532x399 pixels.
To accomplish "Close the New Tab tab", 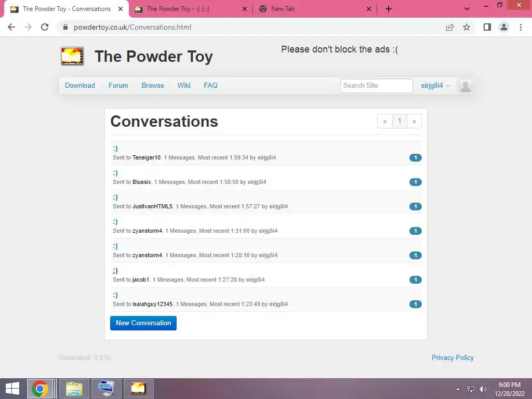I will [x=369, y=9].
